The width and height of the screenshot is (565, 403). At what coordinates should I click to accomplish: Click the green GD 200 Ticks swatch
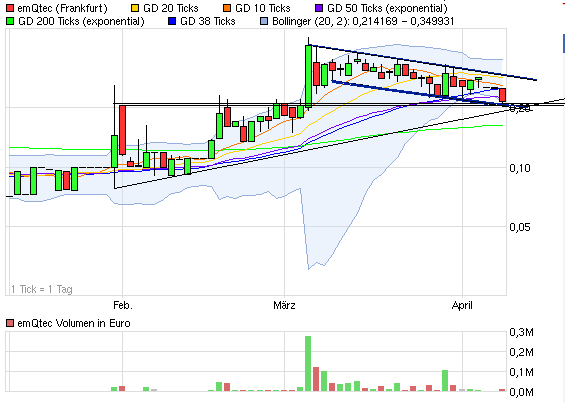(x=10, y=21)
